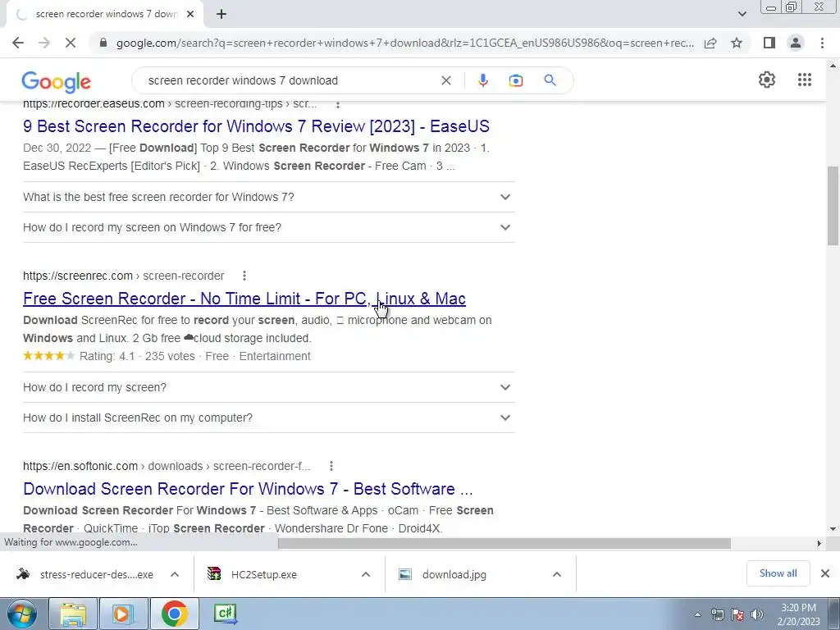Expand 'How do I install ScreenRec'
Image resolution: width=840 pixels, height=630 pixels.
coord(268,418)
